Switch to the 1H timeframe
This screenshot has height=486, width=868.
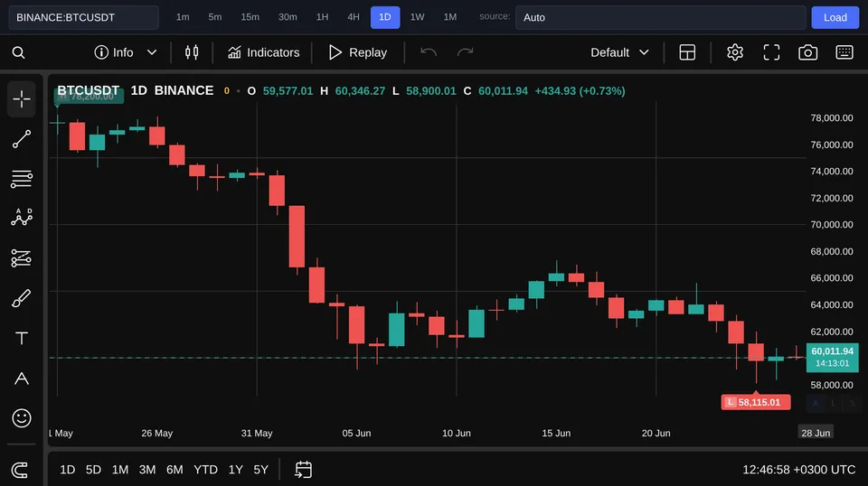tap(322, 17)
